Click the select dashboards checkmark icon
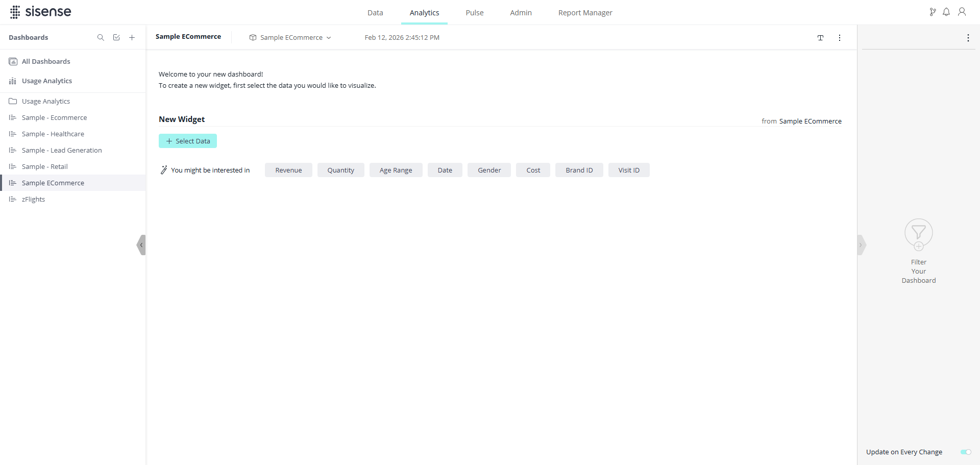Image resolution: width=980 pixels, height=465 pixels. (x=116, y=38)
